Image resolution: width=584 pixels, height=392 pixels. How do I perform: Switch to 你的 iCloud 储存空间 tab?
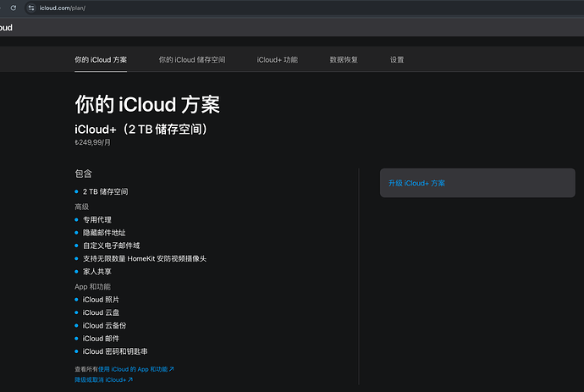pos(192,59)
